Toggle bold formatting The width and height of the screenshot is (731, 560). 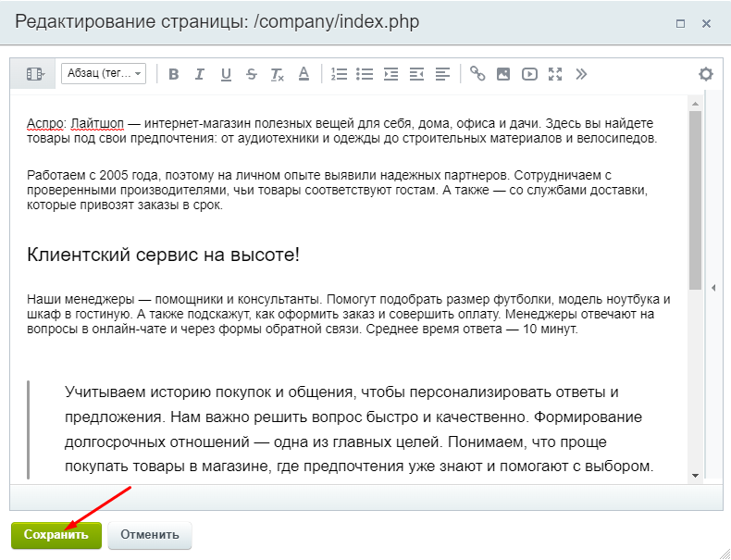coord(174,74)
